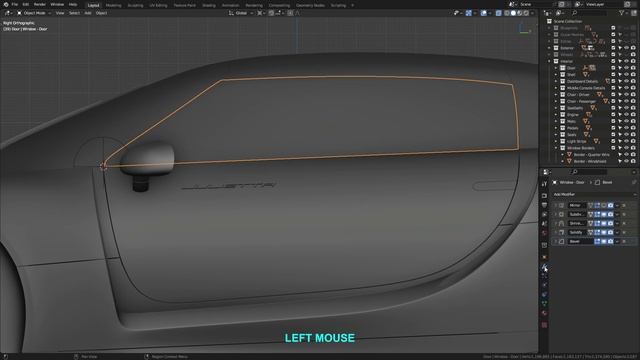Open the Object properties tab (orange square)
The image size is (640, 360).
click(544, 257)
